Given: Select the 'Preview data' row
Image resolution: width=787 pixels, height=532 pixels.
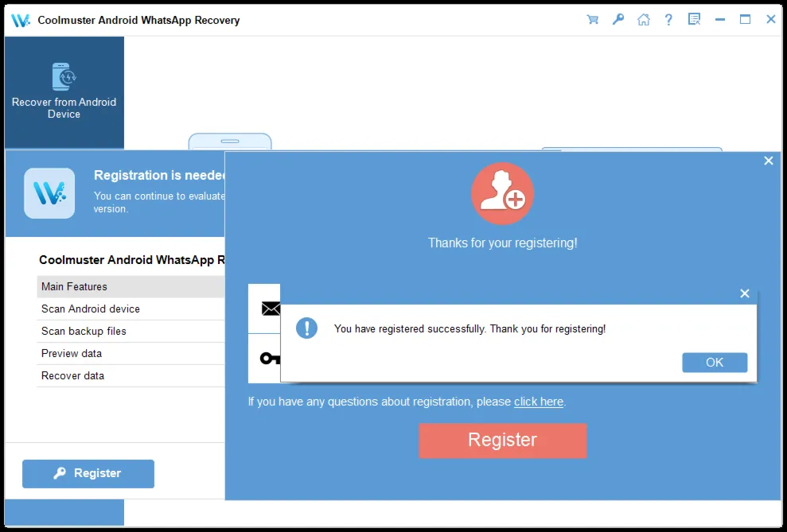Looking at the screenshot, I should point(131,354).
